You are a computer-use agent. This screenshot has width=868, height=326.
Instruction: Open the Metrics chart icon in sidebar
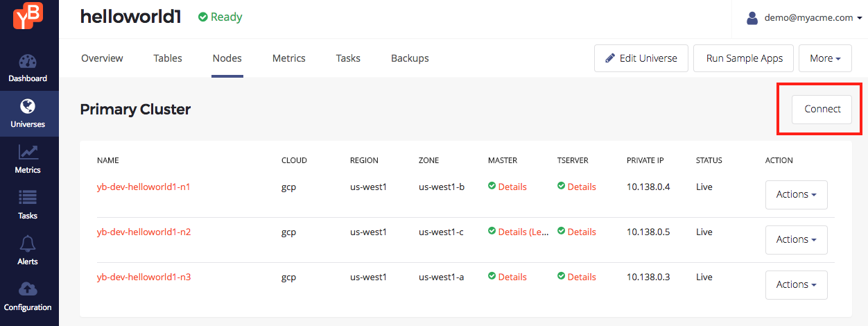pos(28,152)
